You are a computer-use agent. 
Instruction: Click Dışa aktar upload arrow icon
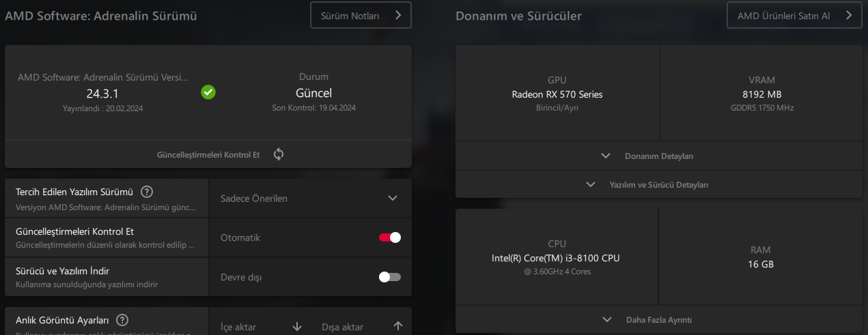click(398, 327)
